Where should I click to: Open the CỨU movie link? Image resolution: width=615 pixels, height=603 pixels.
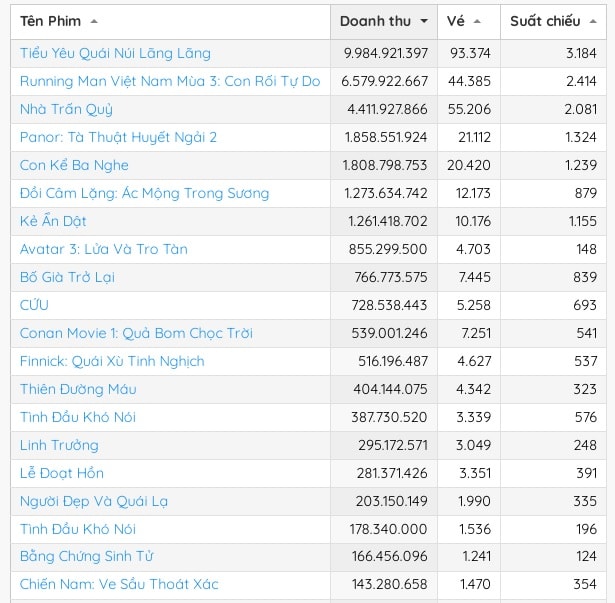click(34, 305)
